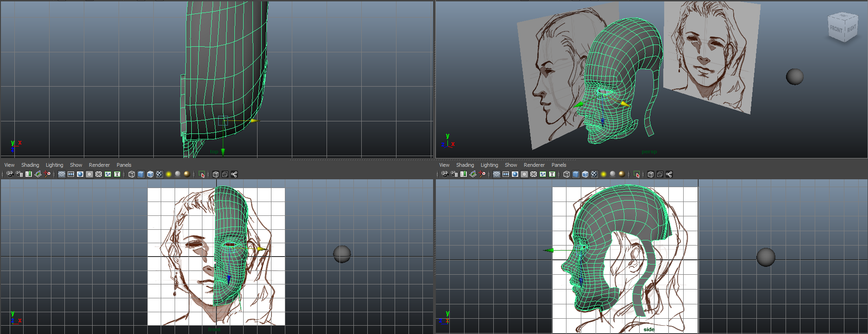This screenshot has width=868, height=334.
Task: Click wireframe cube icon in side view toolbar
Action: pyautogui.click(x=566, y=174)
